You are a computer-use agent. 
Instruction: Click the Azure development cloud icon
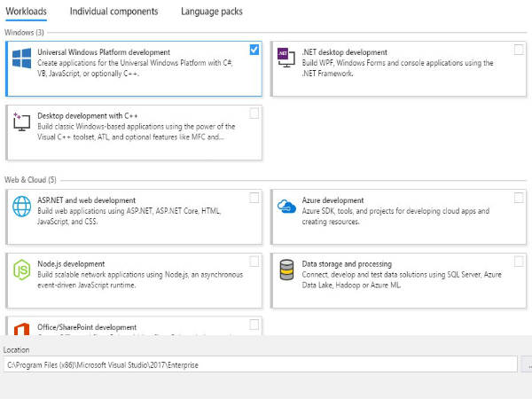click(286, 207)
